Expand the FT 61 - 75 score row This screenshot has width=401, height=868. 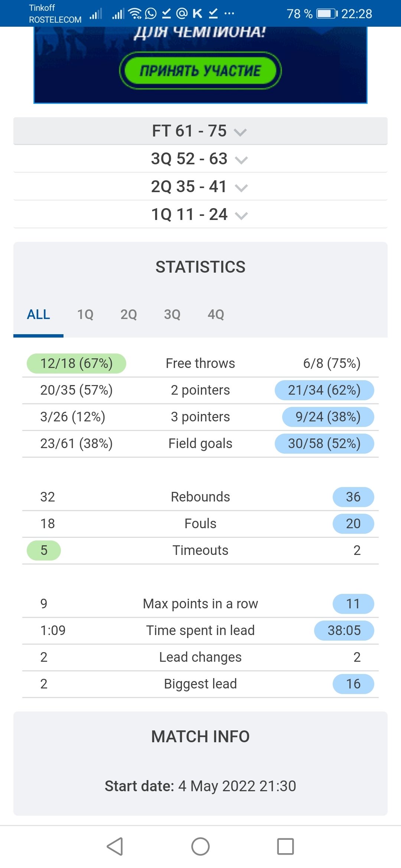click(x=200, y=131)
